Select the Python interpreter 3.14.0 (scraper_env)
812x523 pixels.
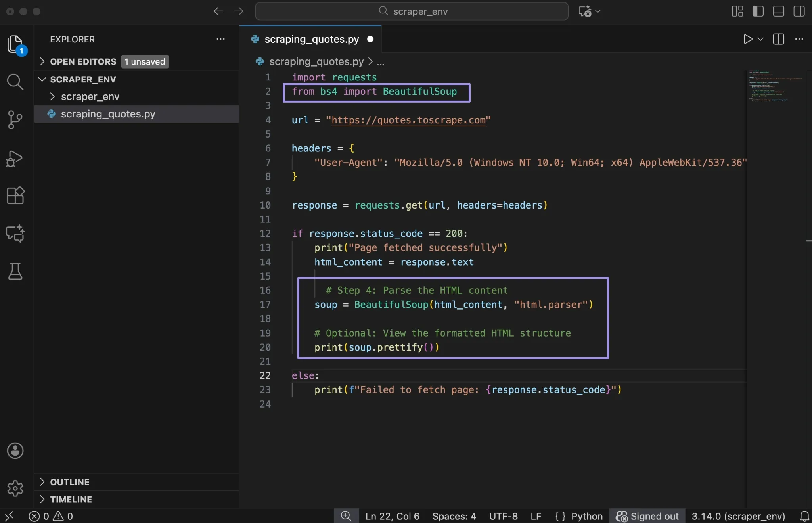click(738, 516)
